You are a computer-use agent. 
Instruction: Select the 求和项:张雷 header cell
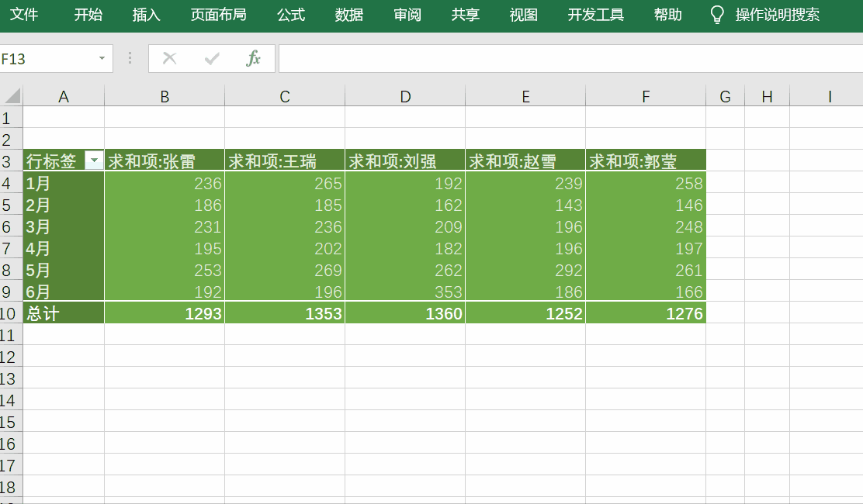164,160
